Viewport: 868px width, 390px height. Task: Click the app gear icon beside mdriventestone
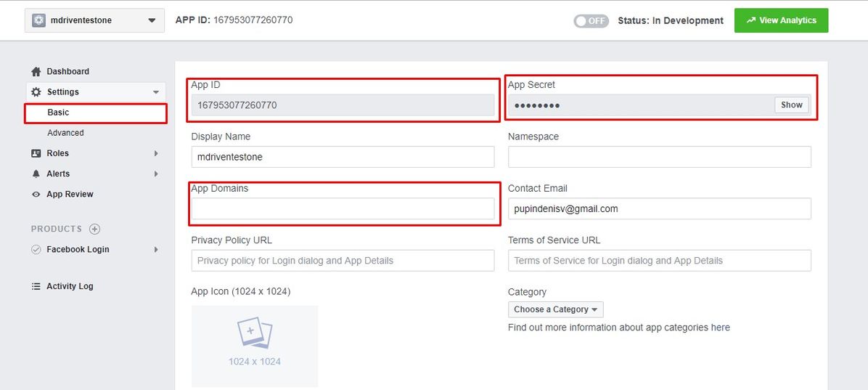coord(38,20)
